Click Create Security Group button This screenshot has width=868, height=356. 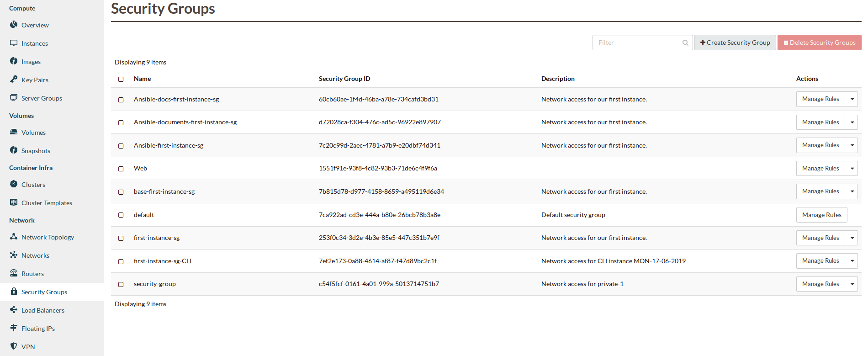(x=735, y=43)
